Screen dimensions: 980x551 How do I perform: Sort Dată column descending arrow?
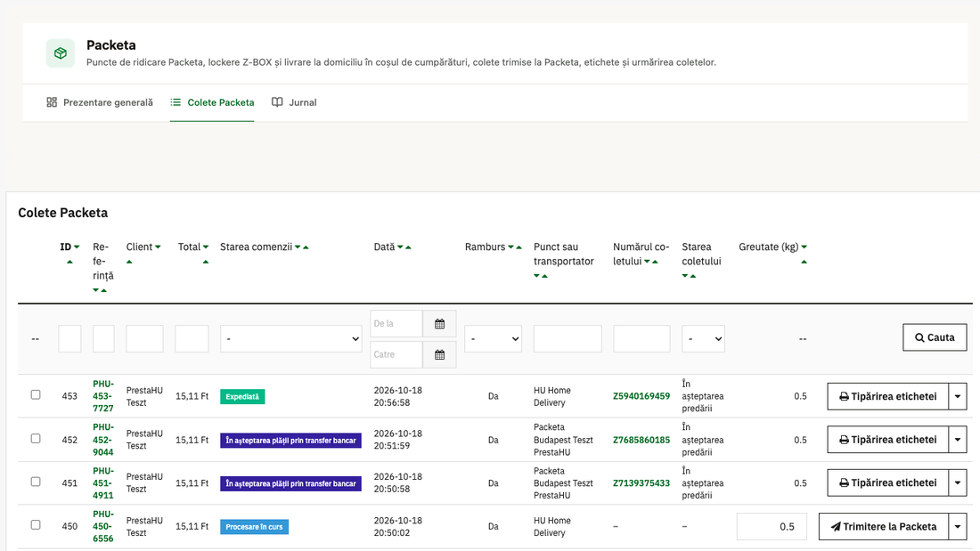[400, 247]
